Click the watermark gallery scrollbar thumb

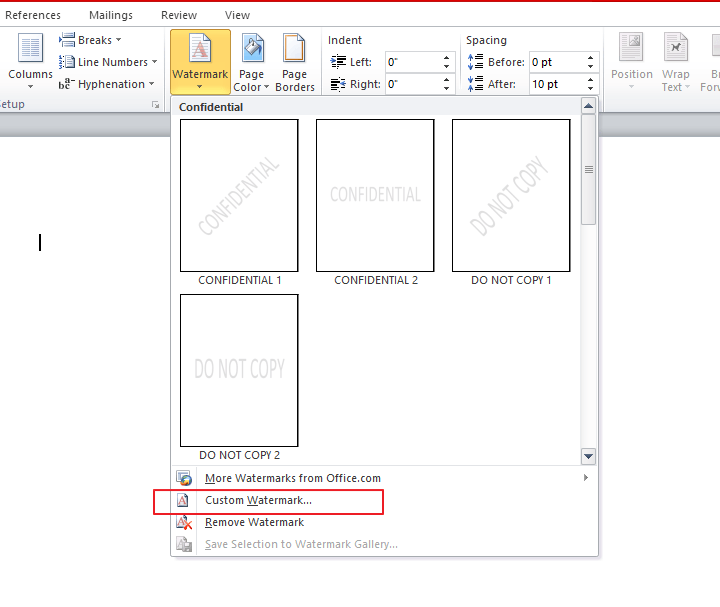(x=588, y=169)
